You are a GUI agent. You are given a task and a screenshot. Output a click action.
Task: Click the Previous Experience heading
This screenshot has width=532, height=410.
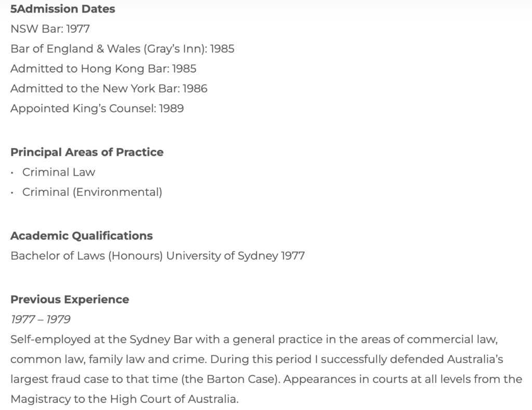[x=70, y=299]
